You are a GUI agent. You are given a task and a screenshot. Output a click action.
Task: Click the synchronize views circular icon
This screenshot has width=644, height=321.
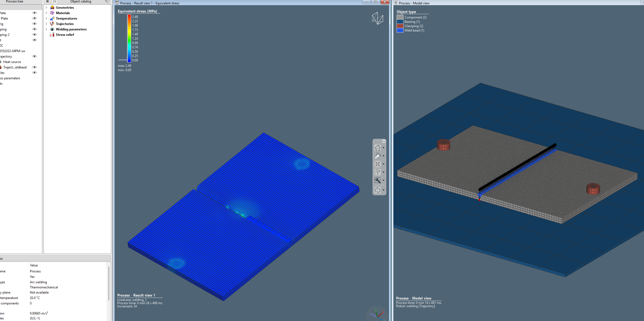pyautogui.click(x=377, y=190)
